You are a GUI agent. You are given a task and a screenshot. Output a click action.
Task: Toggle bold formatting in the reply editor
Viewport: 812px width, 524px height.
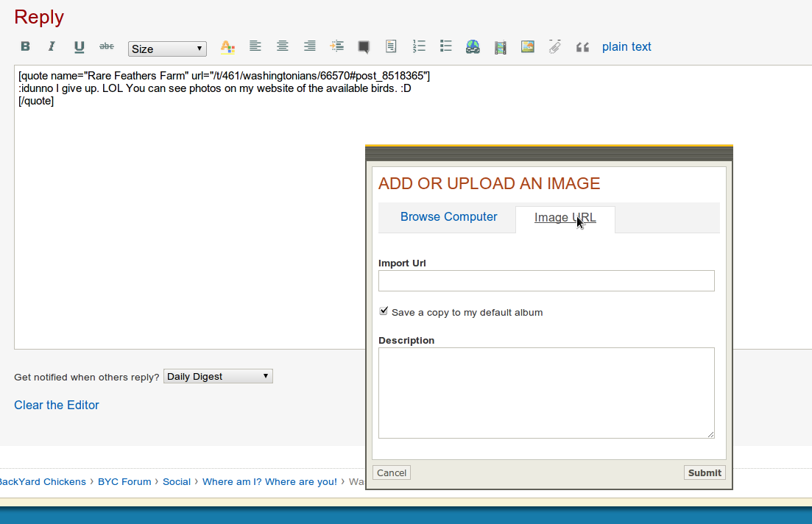point(25,46)
